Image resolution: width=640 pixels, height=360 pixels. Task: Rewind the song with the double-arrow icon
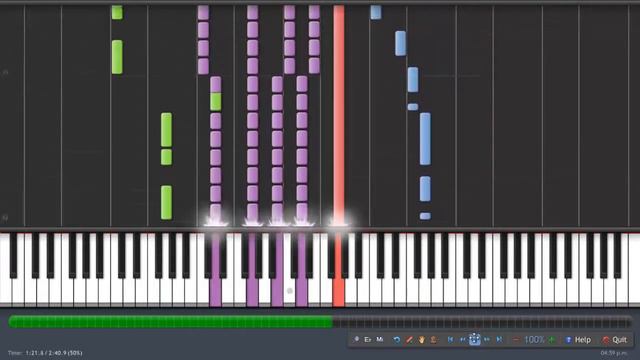[x=462, y=340]
